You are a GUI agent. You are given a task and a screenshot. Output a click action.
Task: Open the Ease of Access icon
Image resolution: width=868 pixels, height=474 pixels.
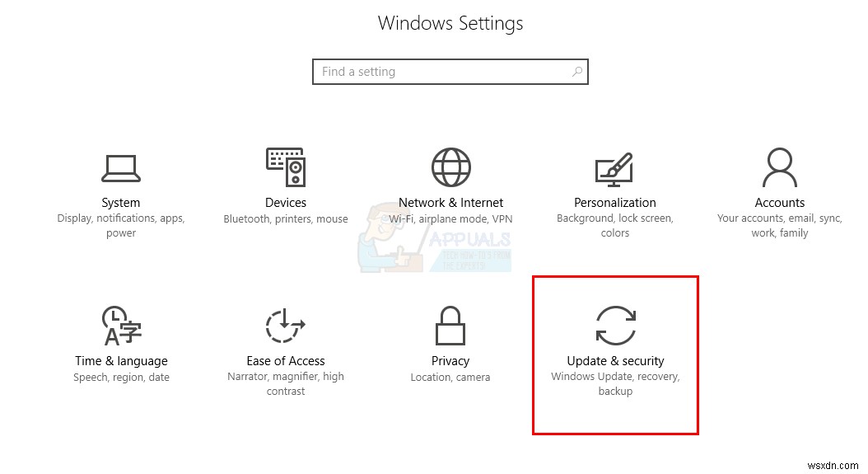pos(286,326)
